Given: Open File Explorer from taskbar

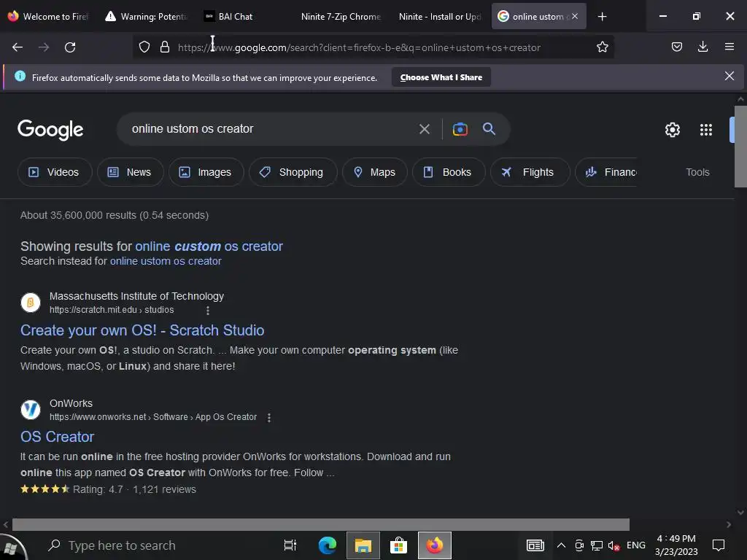Looking at the screenshot, I should 363,545.
